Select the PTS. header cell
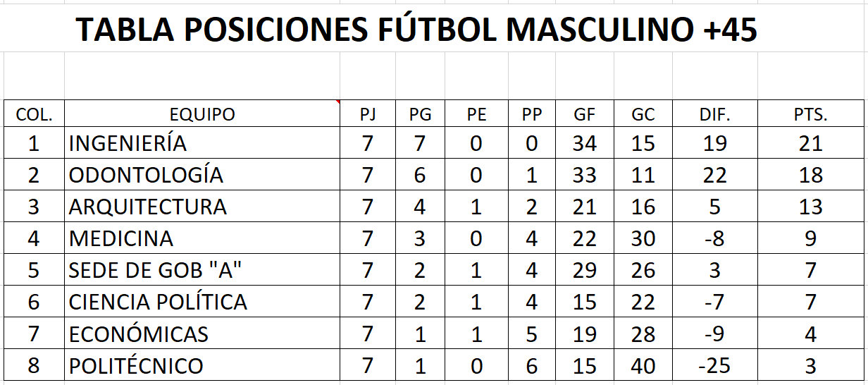Screen dimensions: 868x385 pos(810,114)
